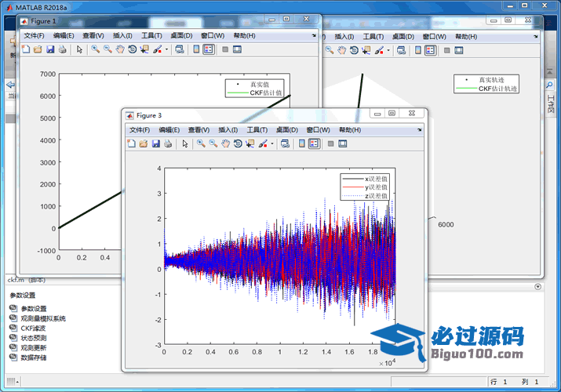Image resolution: width=561 pixels, height=392 pixels.
Task: Click Show Plot Tools in Figure 2
Action: [x=459, y=50]
